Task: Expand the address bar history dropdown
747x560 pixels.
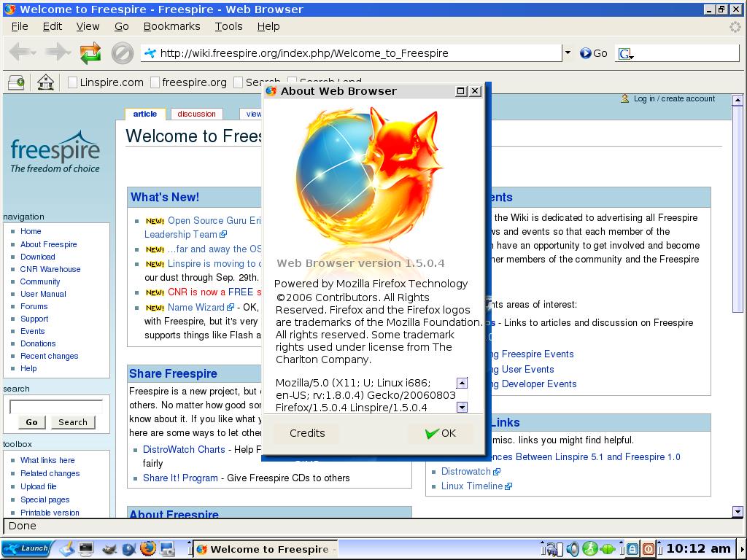Action: point(568,52)
